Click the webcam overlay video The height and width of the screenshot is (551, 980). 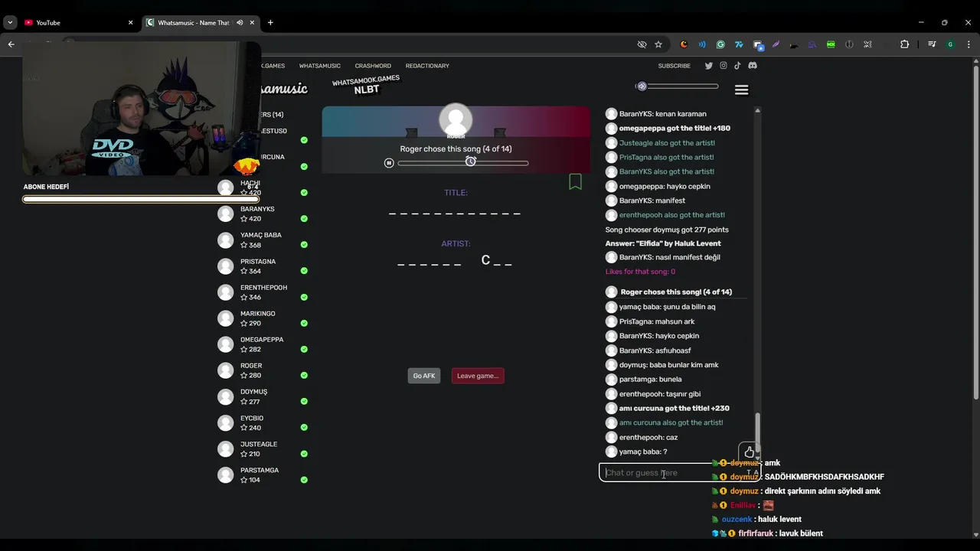coord(141,108)
